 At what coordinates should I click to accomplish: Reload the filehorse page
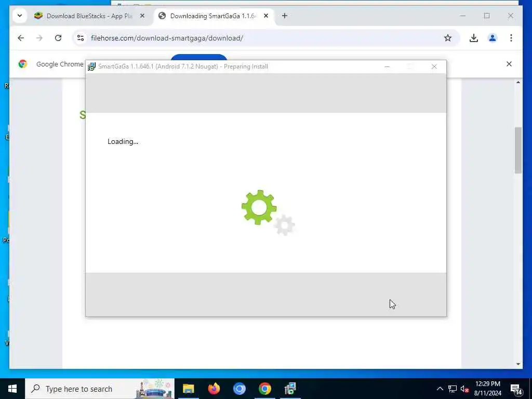[x=58, y=38]
